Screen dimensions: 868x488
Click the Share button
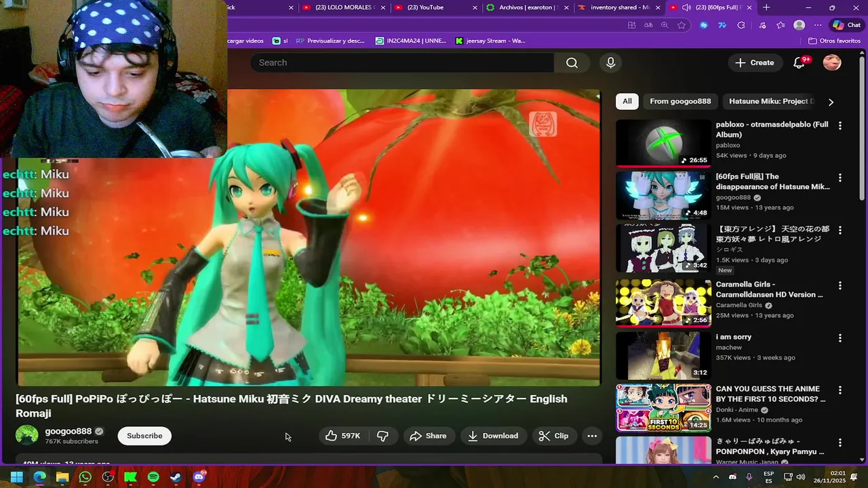coord(428,436)
